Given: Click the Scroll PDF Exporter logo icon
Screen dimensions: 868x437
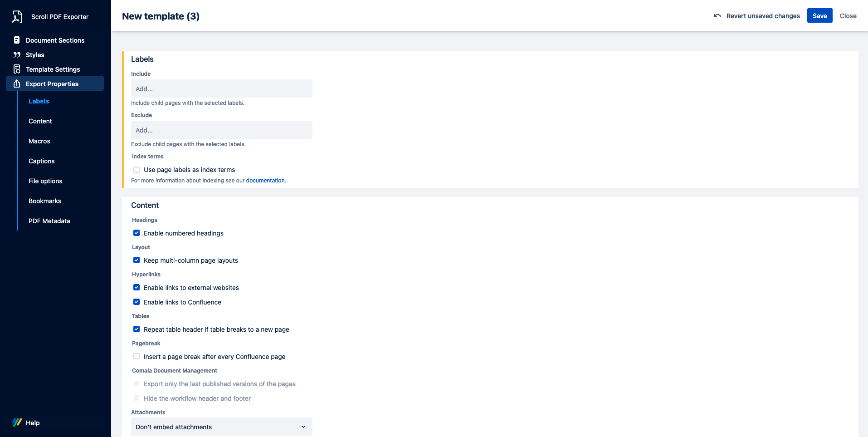Looking at the screenshot, I should pyautogui.click(x=17, y=17).
